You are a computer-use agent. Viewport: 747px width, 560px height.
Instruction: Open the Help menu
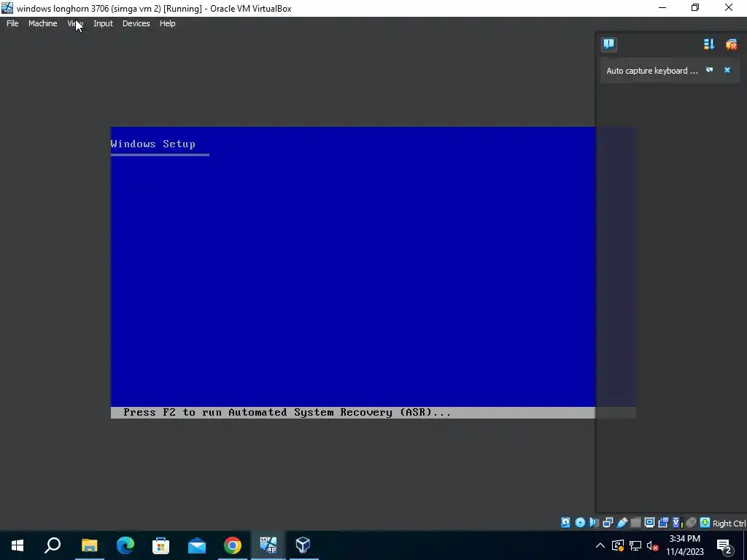pos(167,23)
